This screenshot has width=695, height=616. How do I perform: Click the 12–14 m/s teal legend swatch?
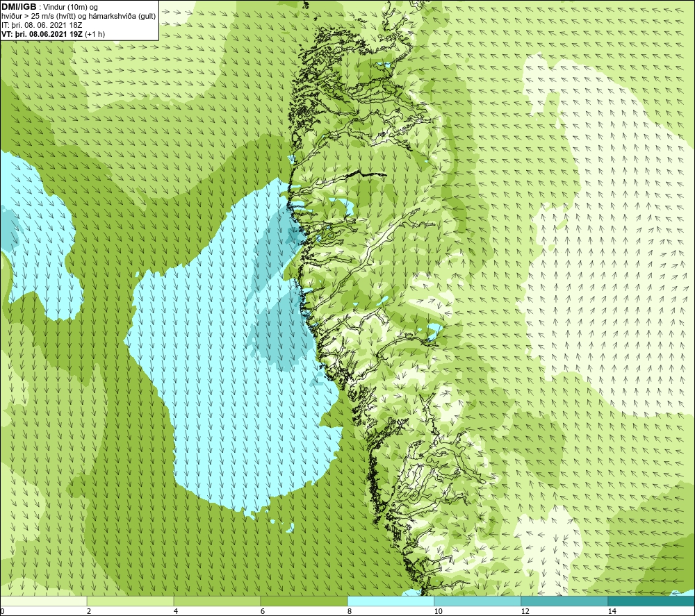[564, 601]
